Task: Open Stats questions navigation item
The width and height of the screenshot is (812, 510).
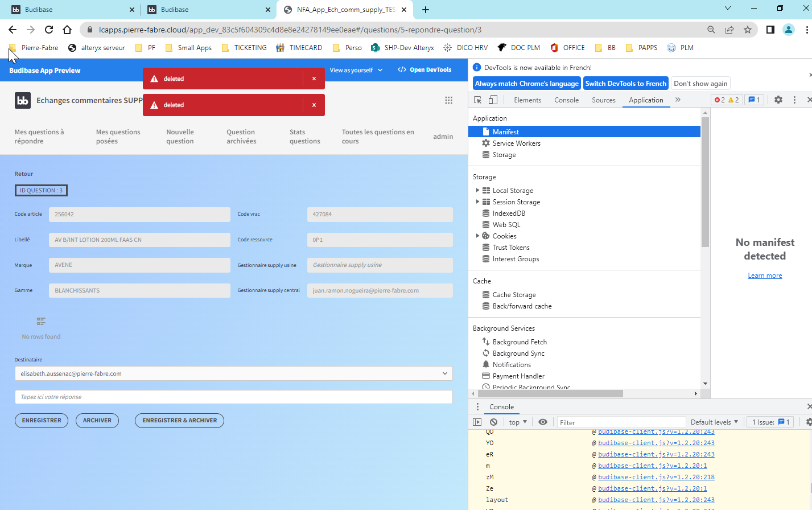Action: 305,137
